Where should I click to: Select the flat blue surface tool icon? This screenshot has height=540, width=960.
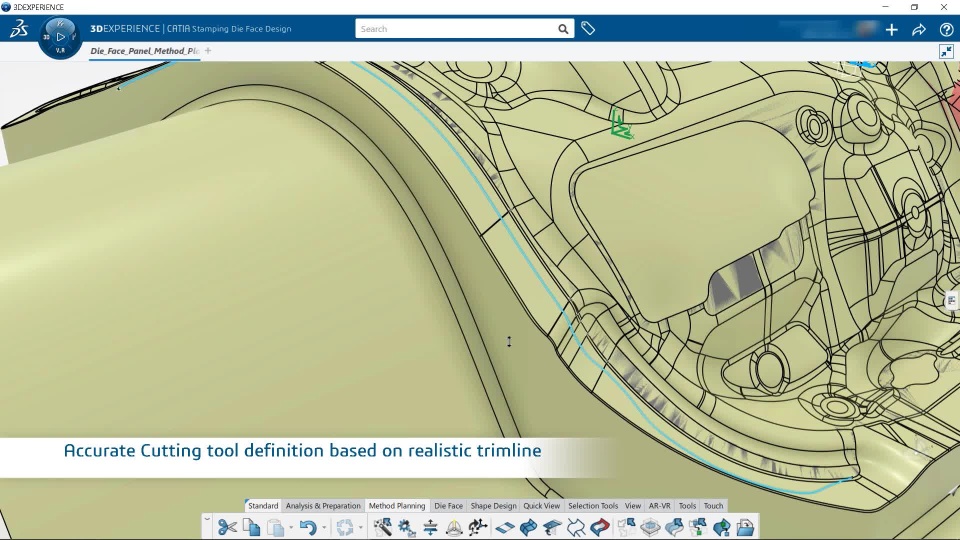click(x=504, y=527)
